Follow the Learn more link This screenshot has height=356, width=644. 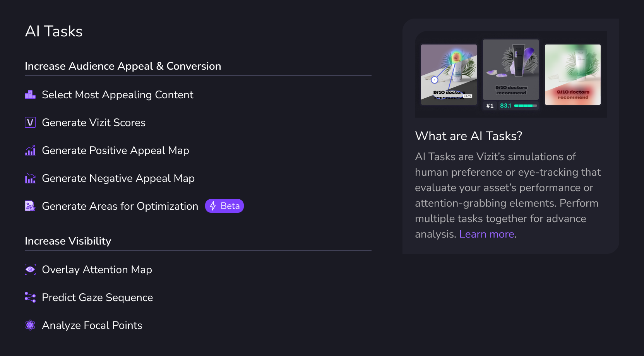pos(486,234)
